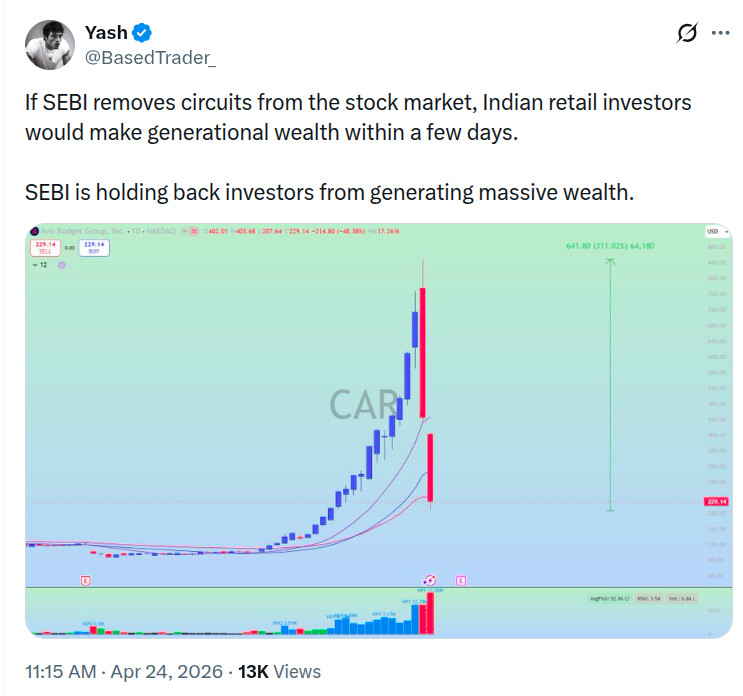
Task: Collapse the indicators legend chevron '12'
Action: [40, 266]
